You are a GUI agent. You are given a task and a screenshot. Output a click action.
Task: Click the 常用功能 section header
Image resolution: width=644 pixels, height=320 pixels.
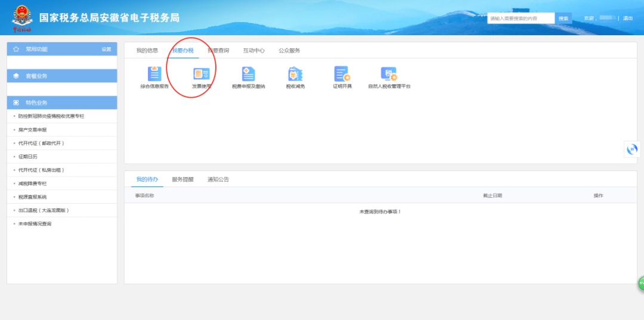[62, 49]
